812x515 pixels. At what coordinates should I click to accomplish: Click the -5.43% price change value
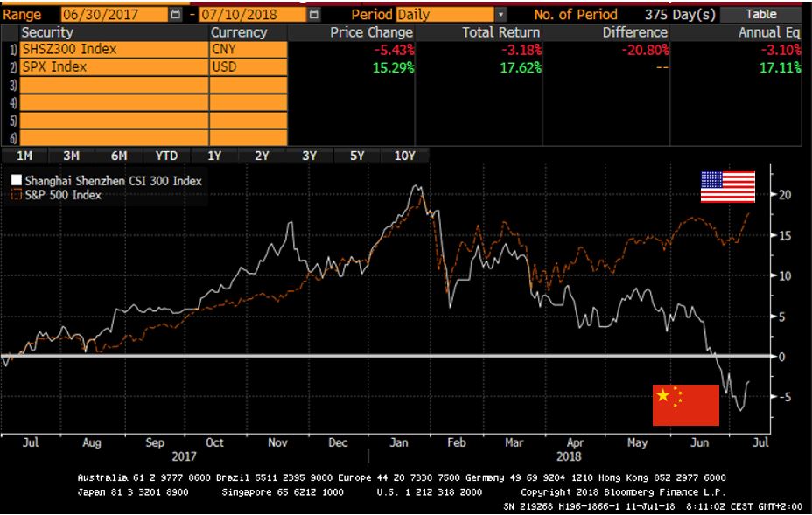[394, 50]
